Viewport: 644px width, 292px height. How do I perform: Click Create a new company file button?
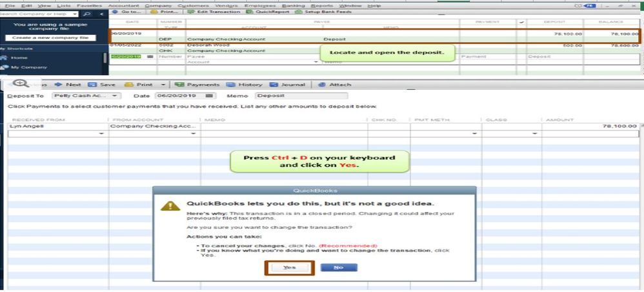[x=50, y=38]
